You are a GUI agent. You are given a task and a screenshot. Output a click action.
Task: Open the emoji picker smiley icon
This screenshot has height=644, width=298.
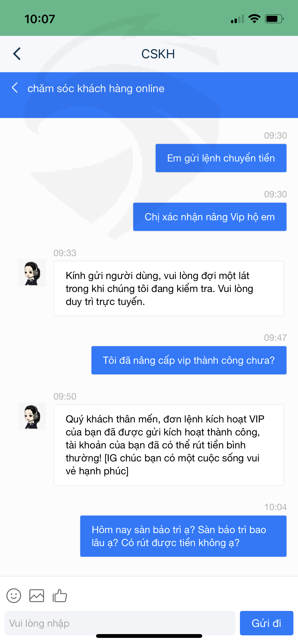[x=14, y=596]
